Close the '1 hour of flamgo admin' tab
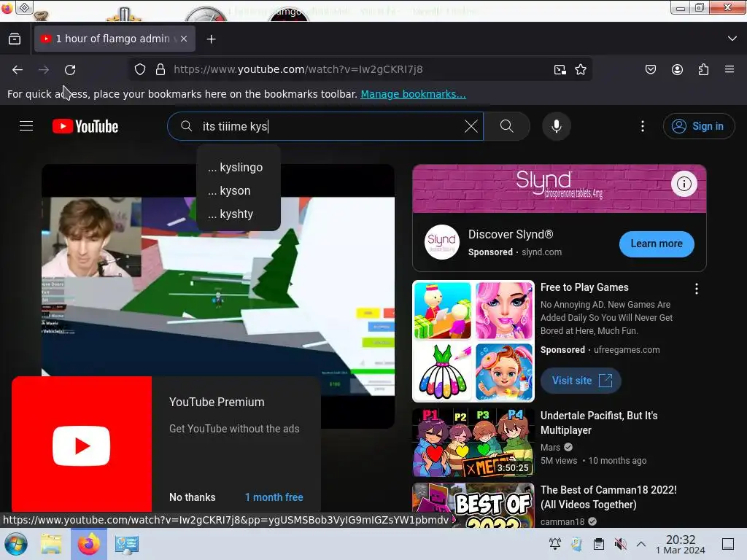The width and height of the screenshot is (747, 560). tap(184, 39)
